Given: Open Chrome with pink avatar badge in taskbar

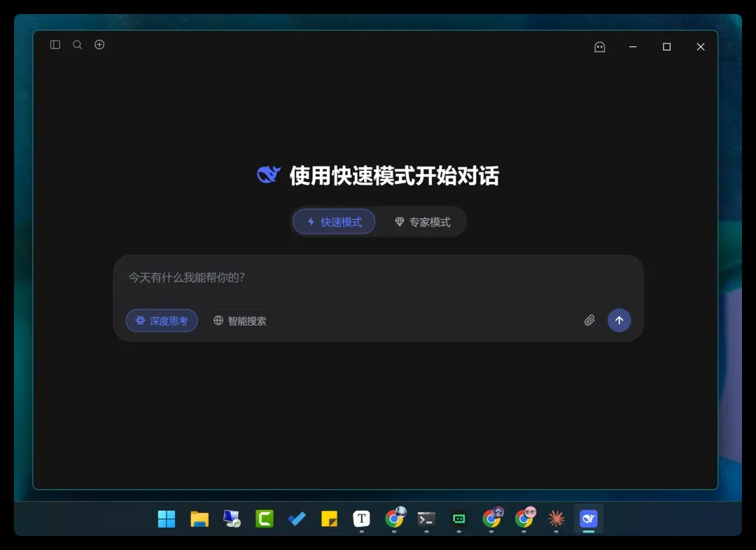Looking at the screenshot, I should [x=524, y=519].
